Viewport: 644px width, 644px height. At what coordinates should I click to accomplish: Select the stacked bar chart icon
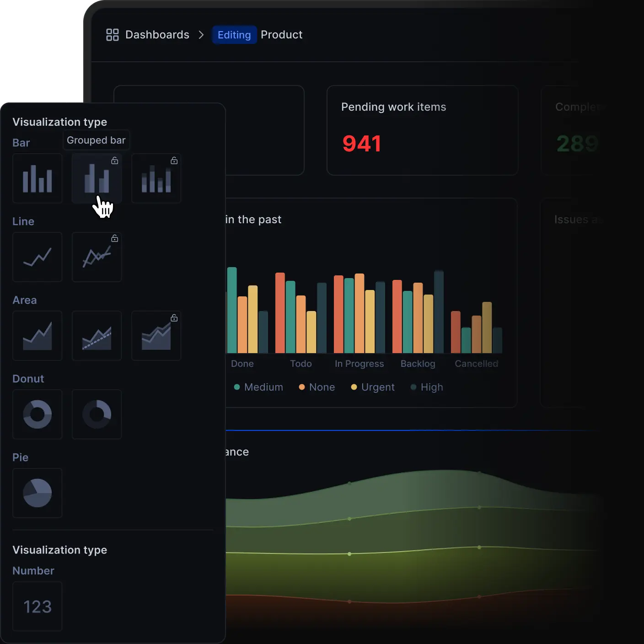click(x=156, y=178)
